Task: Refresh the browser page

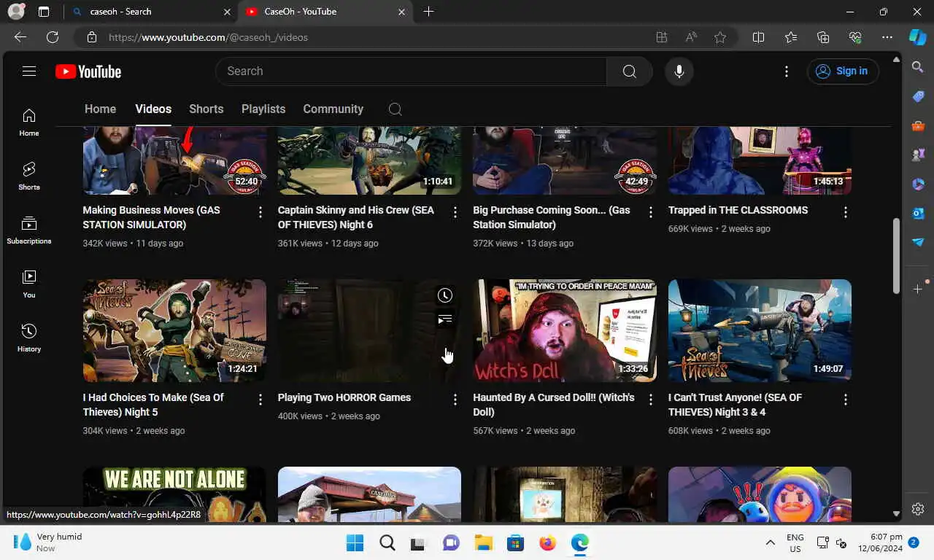Action: 53,37
